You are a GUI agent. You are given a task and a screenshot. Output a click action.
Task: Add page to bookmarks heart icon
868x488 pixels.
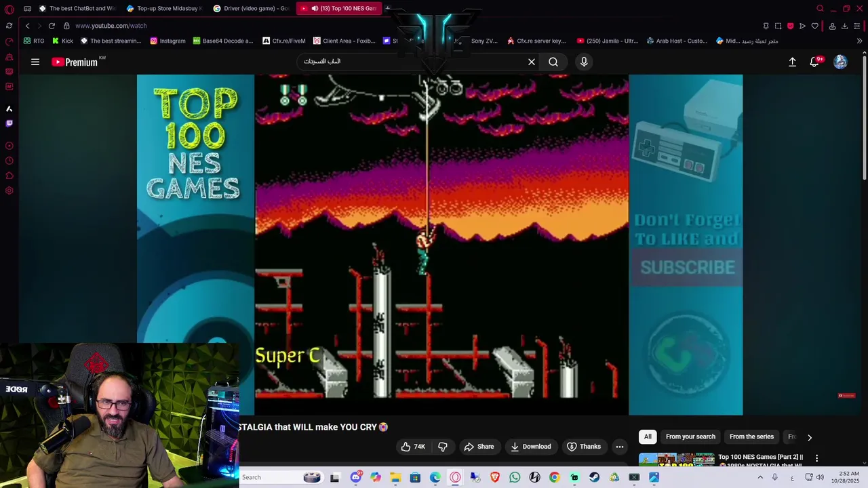(814, 26)
